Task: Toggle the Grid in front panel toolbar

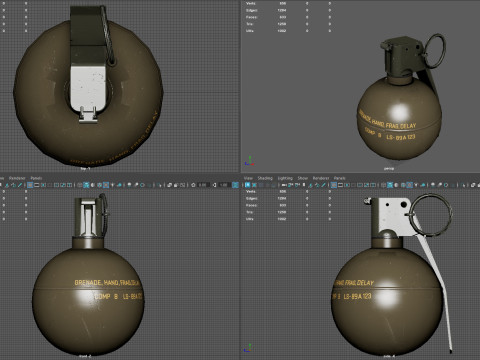Action: tap(30, 185)
